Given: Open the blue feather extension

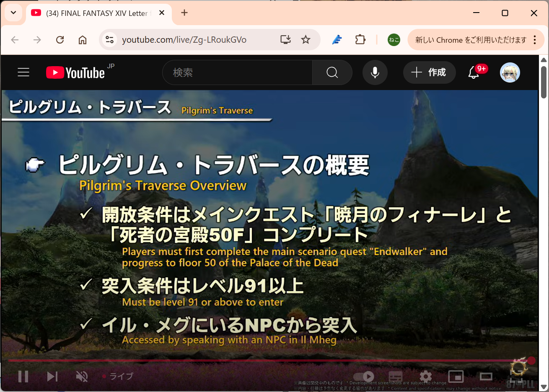Looking at the screenshot, I should (337, 40).
